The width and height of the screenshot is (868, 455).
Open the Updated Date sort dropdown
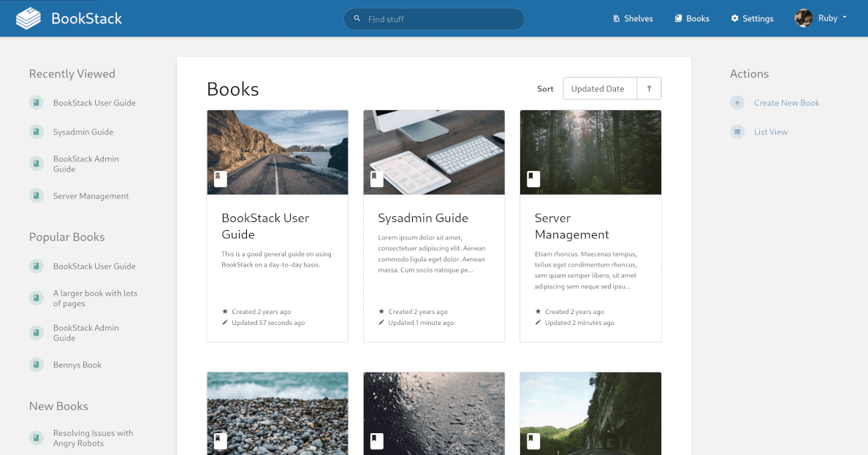coord(600,88)
